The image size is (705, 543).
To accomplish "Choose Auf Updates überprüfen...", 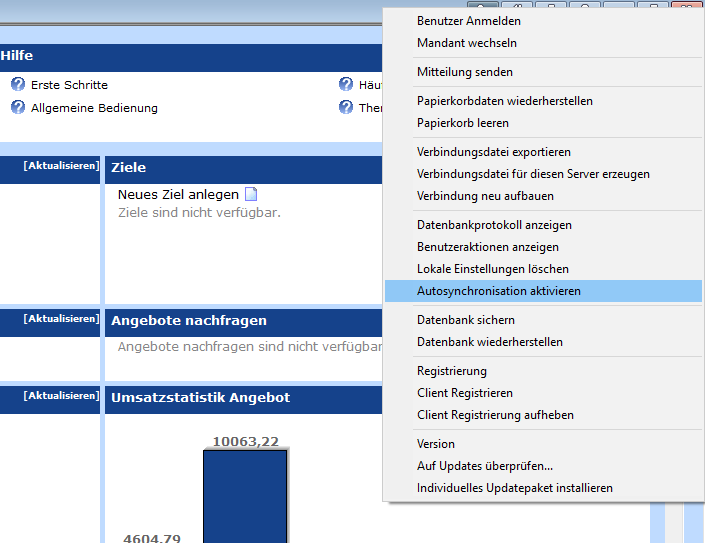I will tap(543, 466).
